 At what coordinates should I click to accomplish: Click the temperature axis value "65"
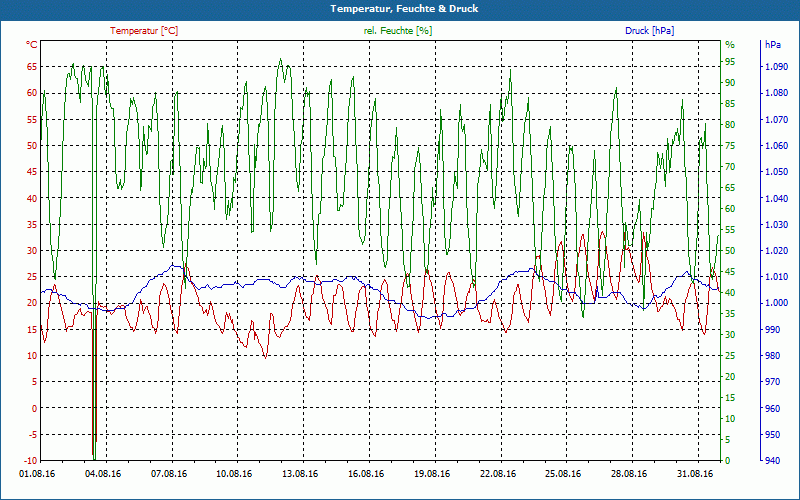click(x=32, y=66)
